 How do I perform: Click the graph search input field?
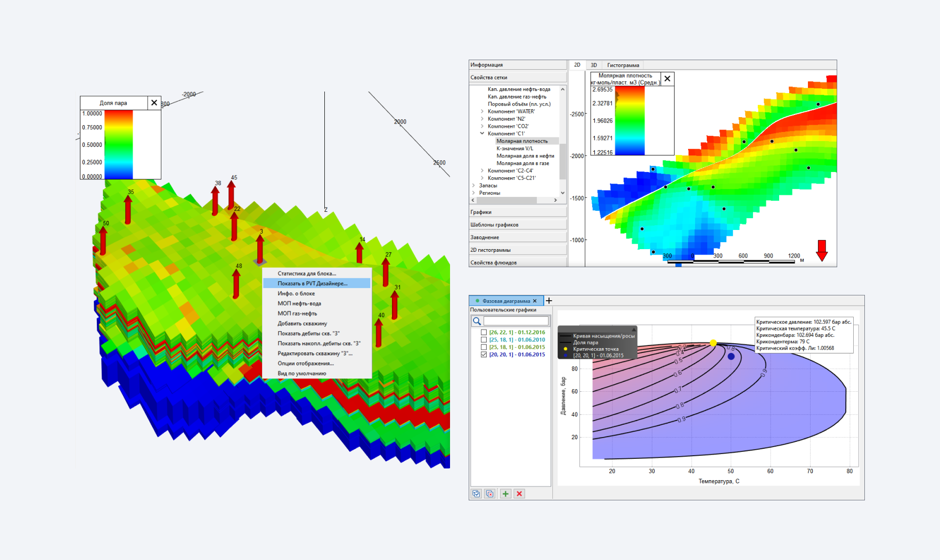coord(516,321)
